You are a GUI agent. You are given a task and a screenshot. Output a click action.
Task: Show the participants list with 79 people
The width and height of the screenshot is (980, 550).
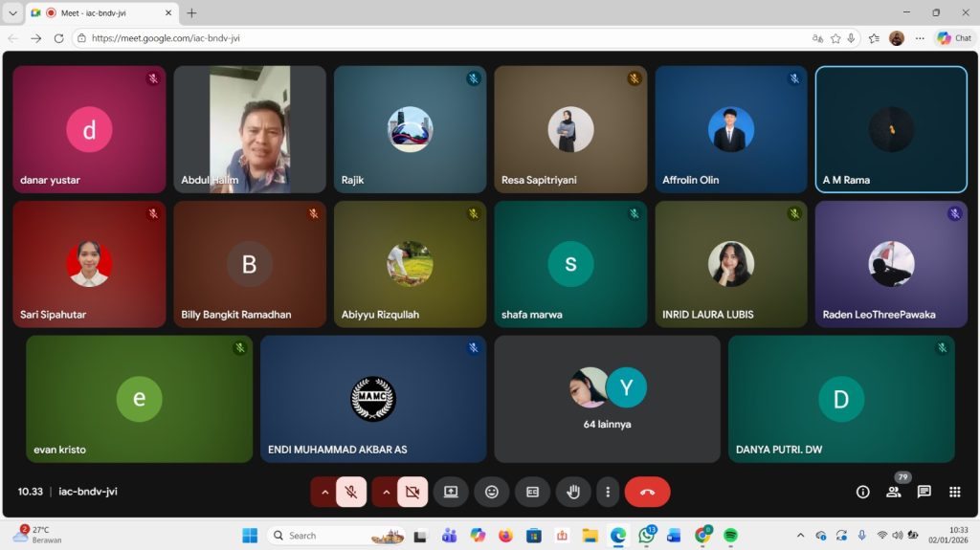[x=893, y=492]
